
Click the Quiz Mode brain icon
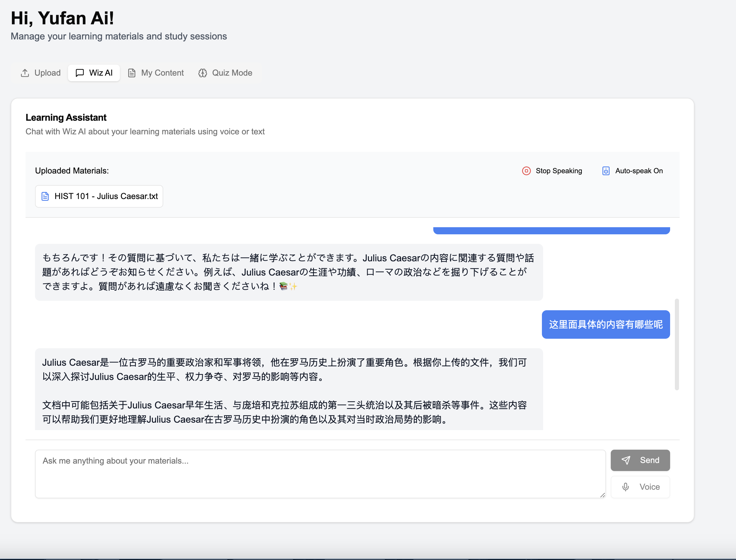click(203, 73)
